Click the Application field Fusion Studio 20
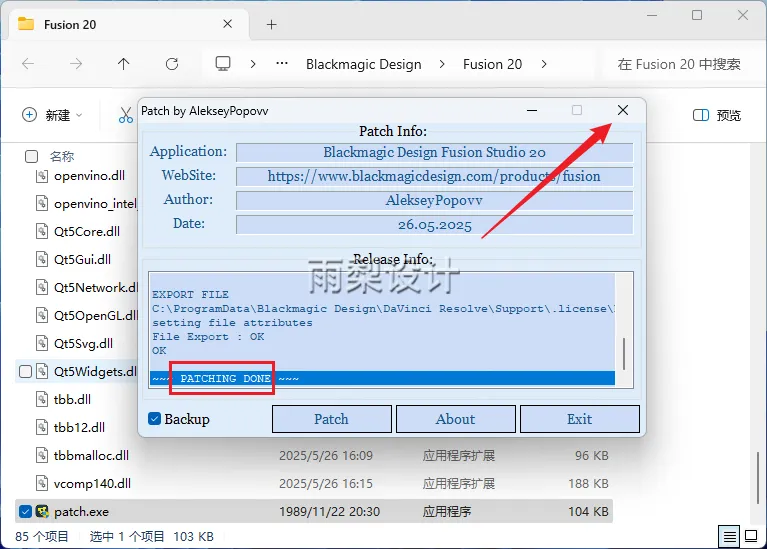Viewport: 767px width, 549px height. pyautogui.click(x=434, y=152)
